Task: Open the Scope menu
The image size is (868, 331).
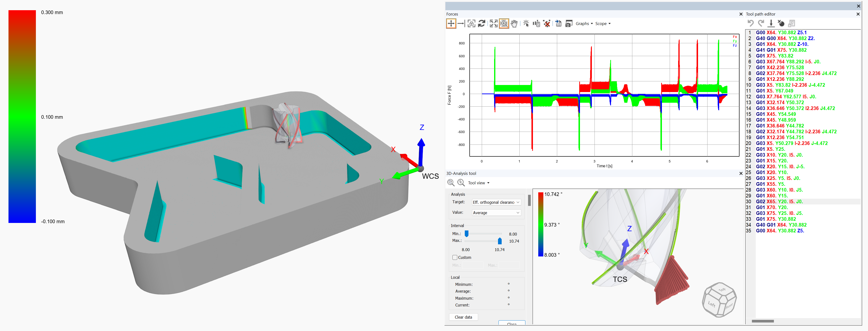Action: 603,24
